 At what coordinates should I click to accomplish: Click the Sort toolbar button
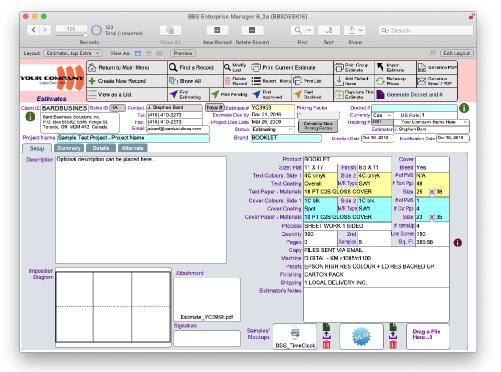pos(329,30)
